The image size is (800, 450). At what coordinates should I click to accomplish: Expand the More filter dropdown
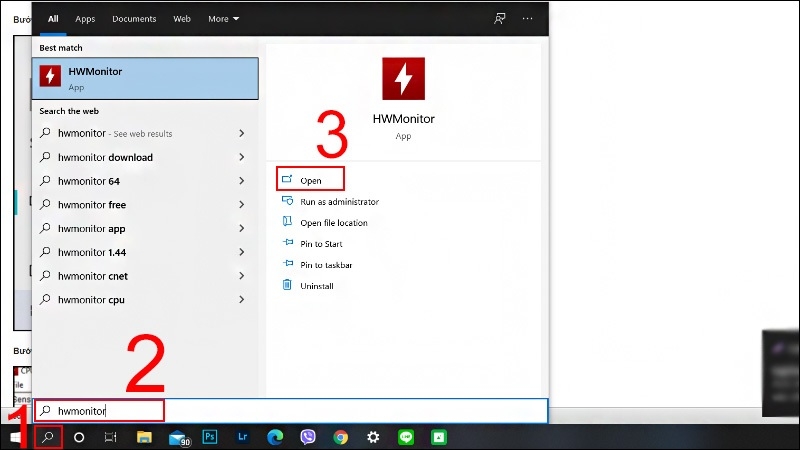point(223,19)
